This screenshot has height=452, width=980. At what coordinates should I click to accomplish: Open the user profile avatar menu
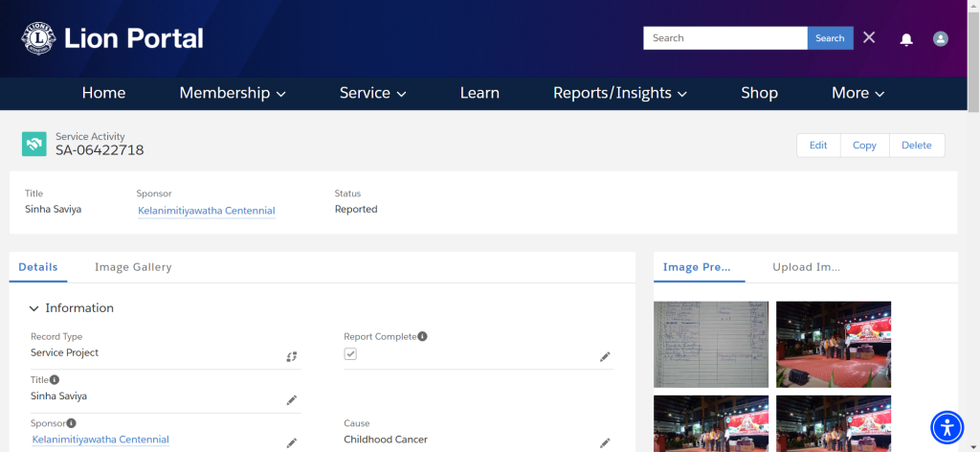click(940, 38)
